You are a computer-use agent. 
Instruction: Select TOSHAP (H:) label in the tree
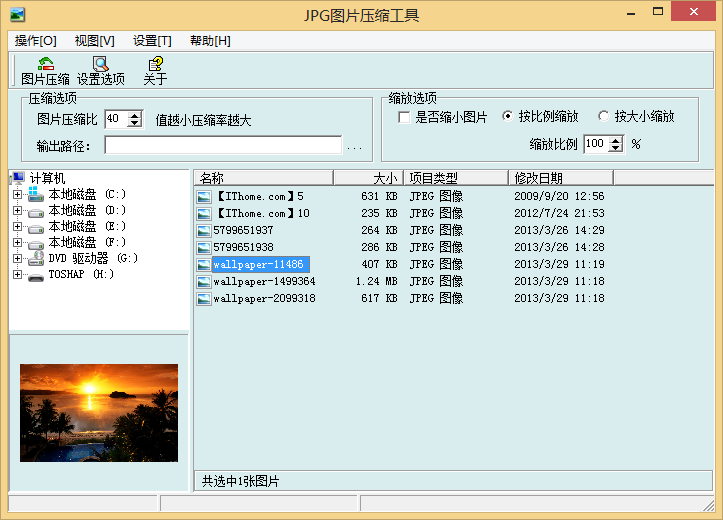tap(81, 274)
